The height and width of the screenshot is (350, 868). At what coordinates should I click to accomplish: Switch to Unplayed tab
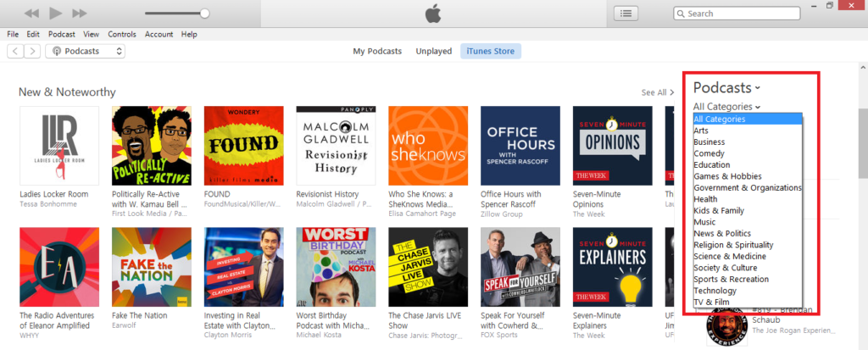coord(434,51)
